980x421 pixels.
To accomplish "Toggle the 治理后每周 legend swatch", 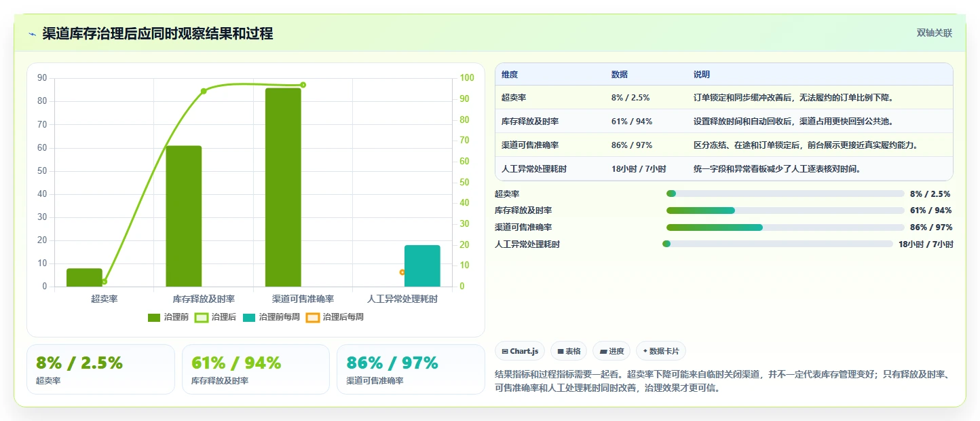I will (x=313, y=317).
